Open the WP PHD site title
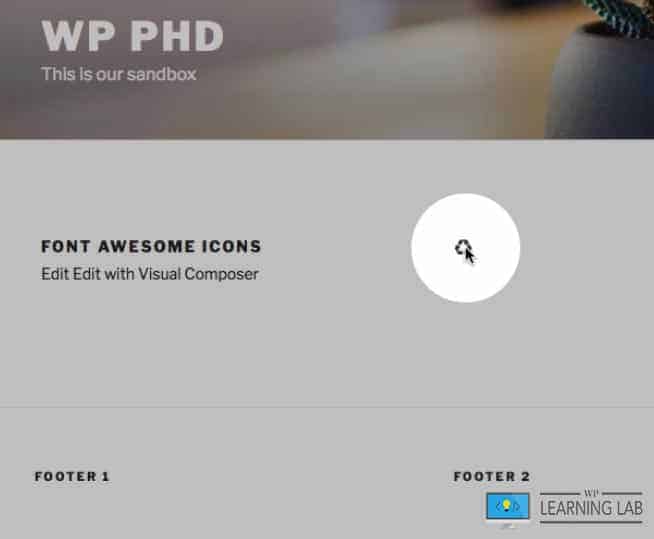 [132, 36]
